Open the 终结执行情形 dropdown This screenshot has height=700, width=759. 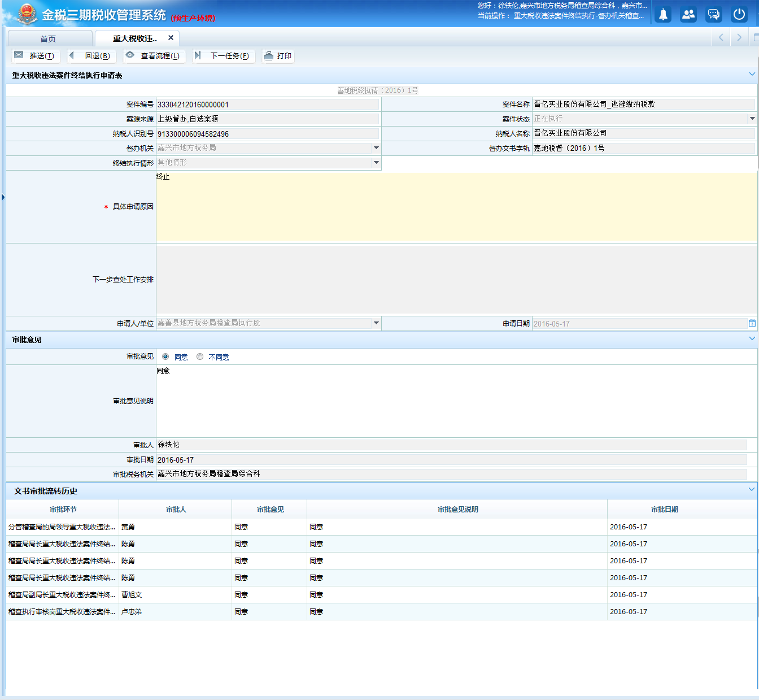[x=376, y=163]
